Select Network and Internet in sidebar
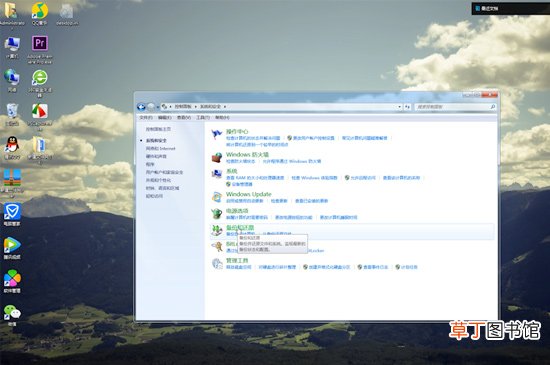This screenshot has height=365, width=550. [x=160, y=148]
